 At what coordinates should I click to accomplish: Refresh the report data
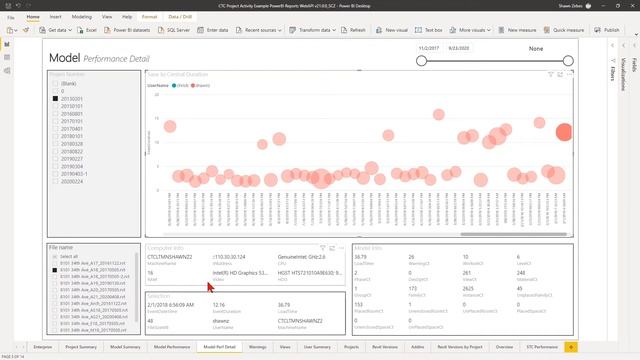[x=353, y=30]
